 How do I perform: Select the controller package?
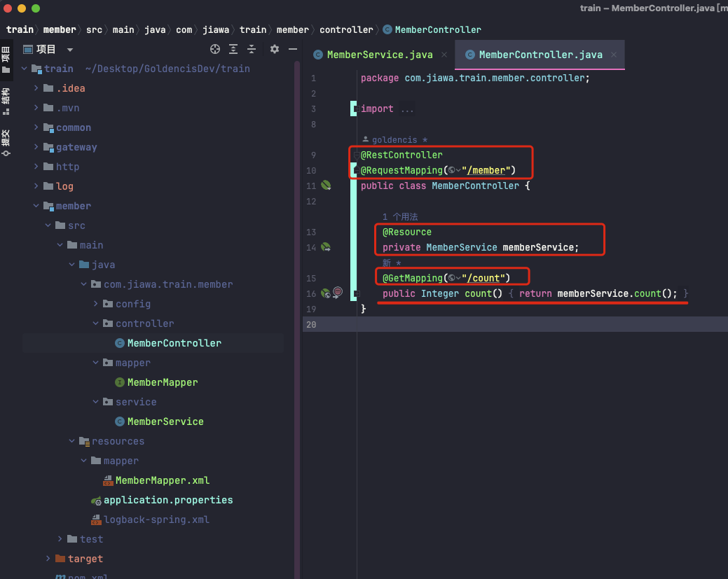point(138,323)
